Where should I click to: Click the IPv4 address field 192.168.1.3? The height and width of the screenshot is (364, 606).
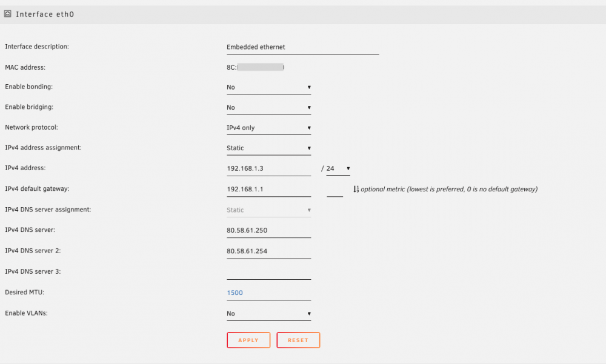click(x=268, y=168)
